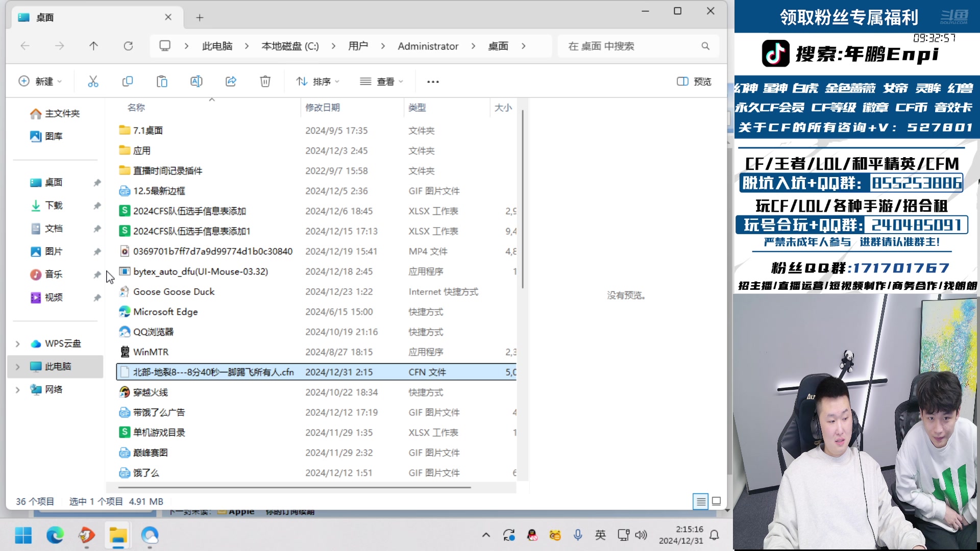Select the 应用 folder
This screenshot has width=980, height=551.
[316, 151]
